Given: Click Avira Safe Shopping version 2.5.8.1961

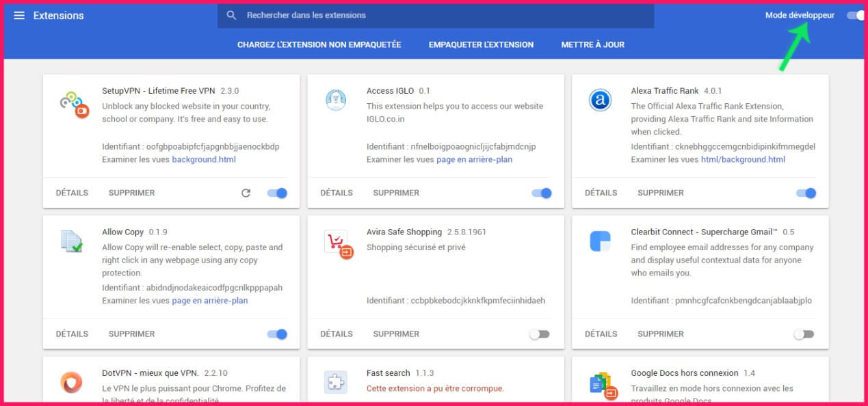Looking at the screenshot, I should tap(466, 232).
